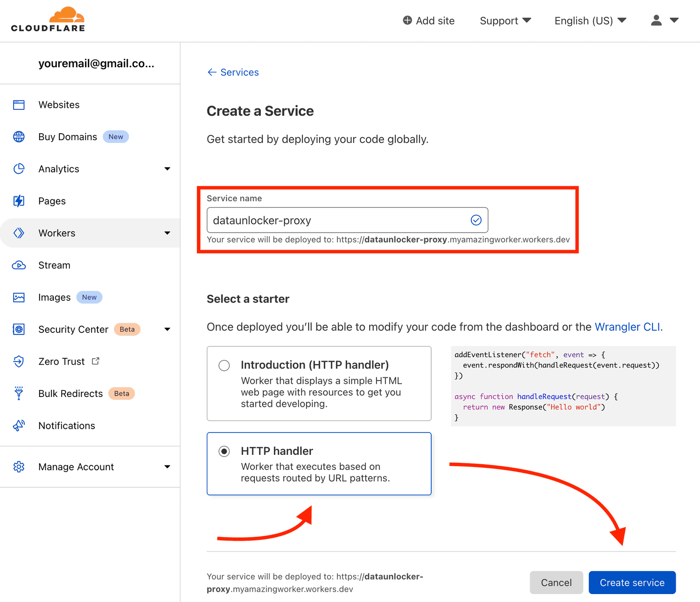Click the service name validation checkmark
700x602 pixels.
476,220
